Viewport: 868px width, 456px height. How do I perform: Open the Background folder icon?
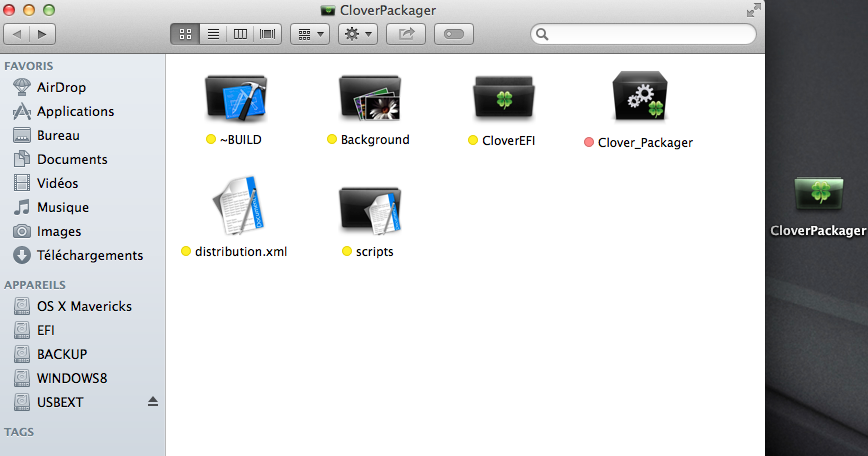click(x=370, y=99)
